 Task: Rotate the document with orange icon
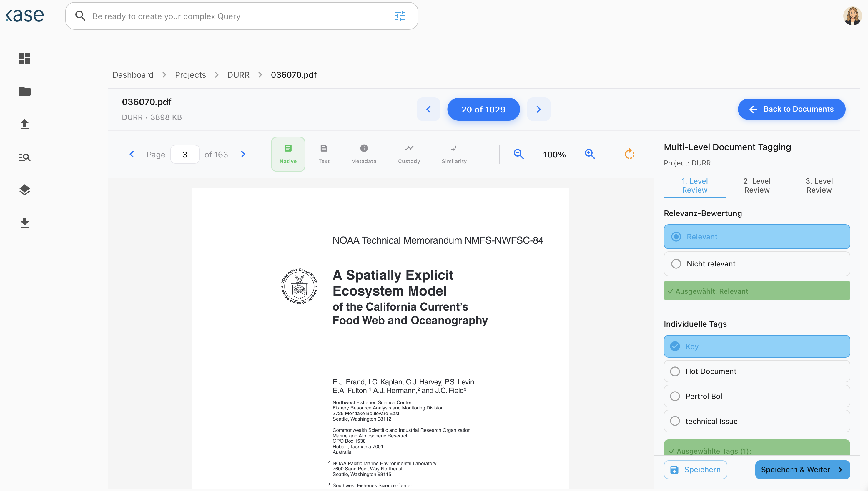coord(629,155)
